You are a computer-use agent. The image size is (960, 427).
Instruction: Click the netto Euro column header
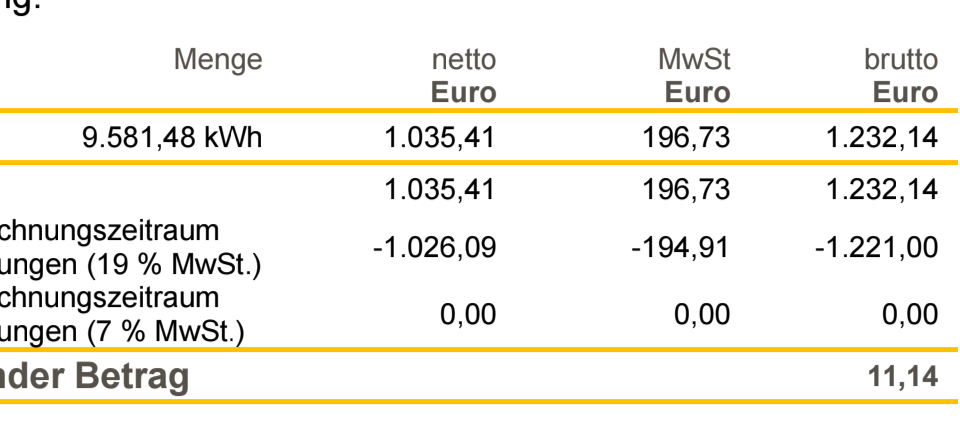(x=463, y=77)
